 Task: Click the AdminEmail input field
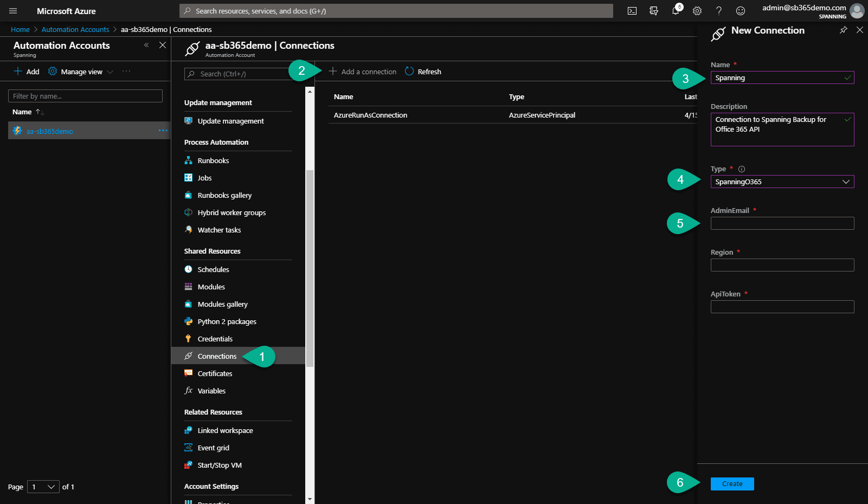point(782,223)
